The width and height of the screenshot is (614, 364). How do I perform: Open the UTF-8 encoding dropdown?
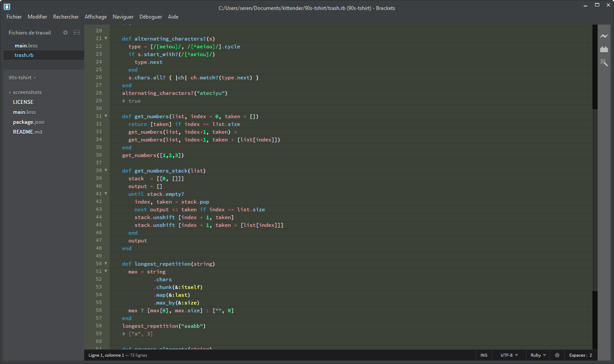[508, 355]
